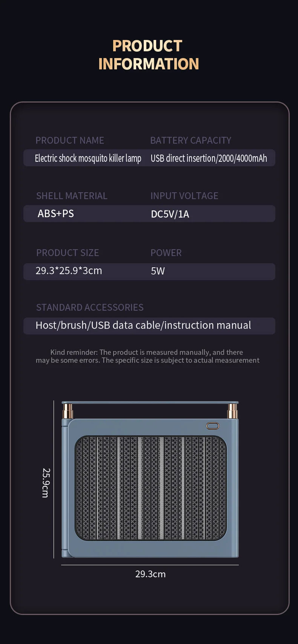Click the INPUT VOLTAGE label
Image resolution: width=298 pixels, height=644 pixels.
click(x=184, y=196)
